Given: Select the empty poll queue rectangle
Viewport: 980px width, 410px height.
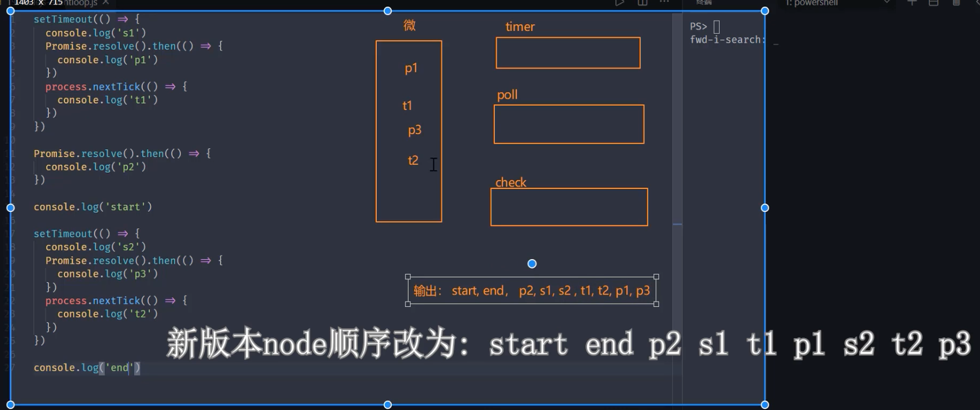Looking at the screenshot, I should 569,124.
